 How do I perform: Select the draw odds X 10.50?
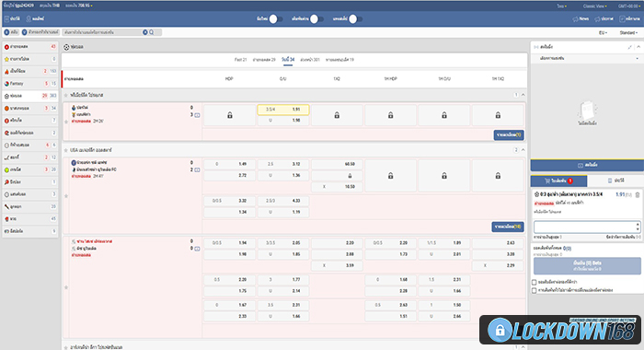pos(337,187)
